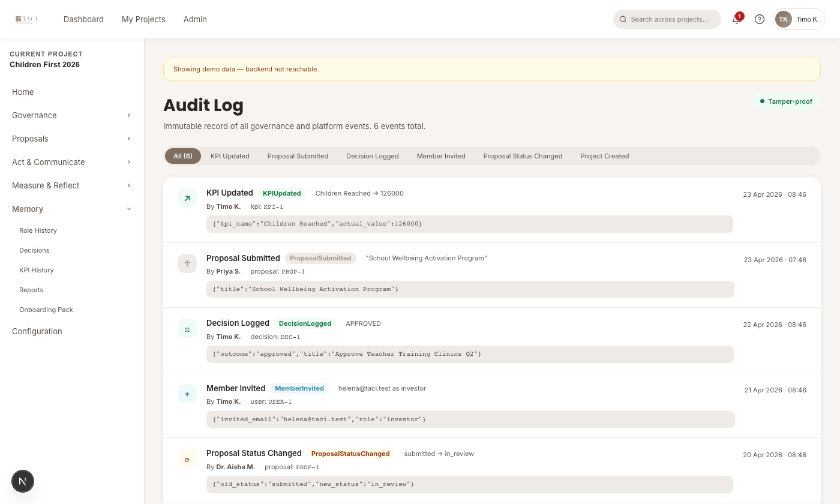Click the search across projects field
The height and width of the screenshot is (504, 840).
click(x=667, y=19)
